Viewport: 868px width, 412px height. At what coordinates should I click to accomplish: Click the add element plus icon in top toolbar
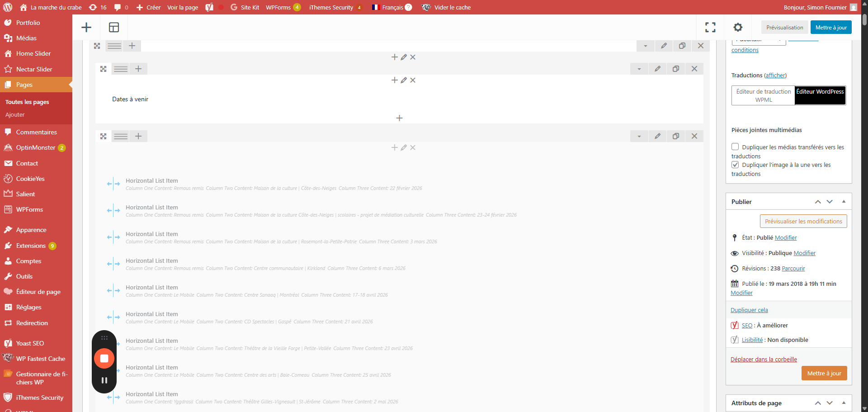click(86, 28)
